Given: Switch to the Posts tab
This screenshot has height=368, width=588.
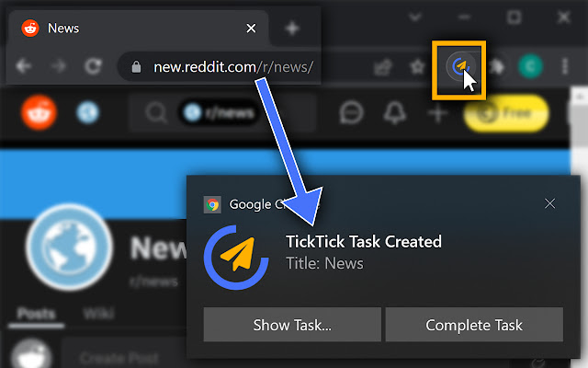Looking at the screenshot, I should pyautogui.click(x=37, y=313).
